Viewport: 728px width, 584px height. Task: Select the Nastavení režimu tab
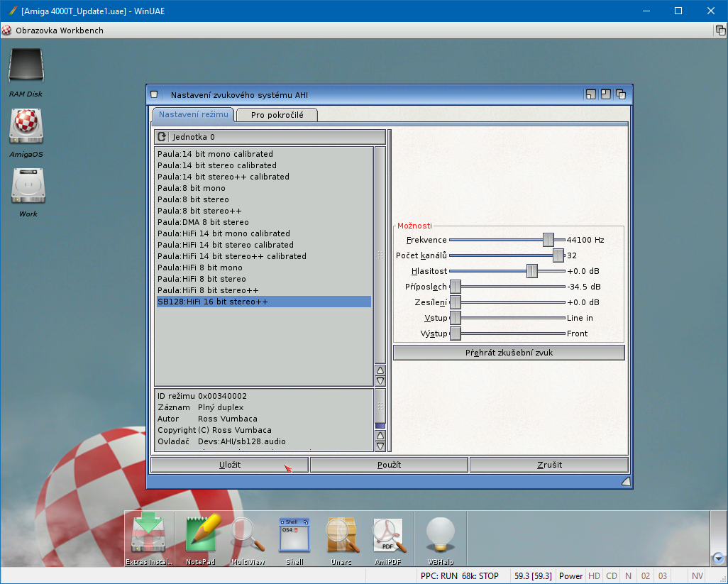[193, 115]
